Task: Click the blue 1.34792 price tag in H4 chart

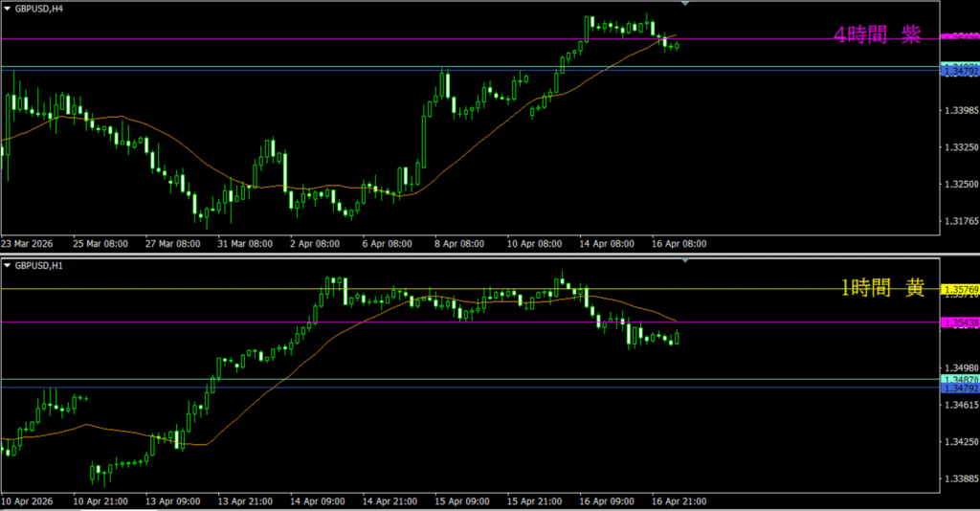Action: (x=960, y=71)
